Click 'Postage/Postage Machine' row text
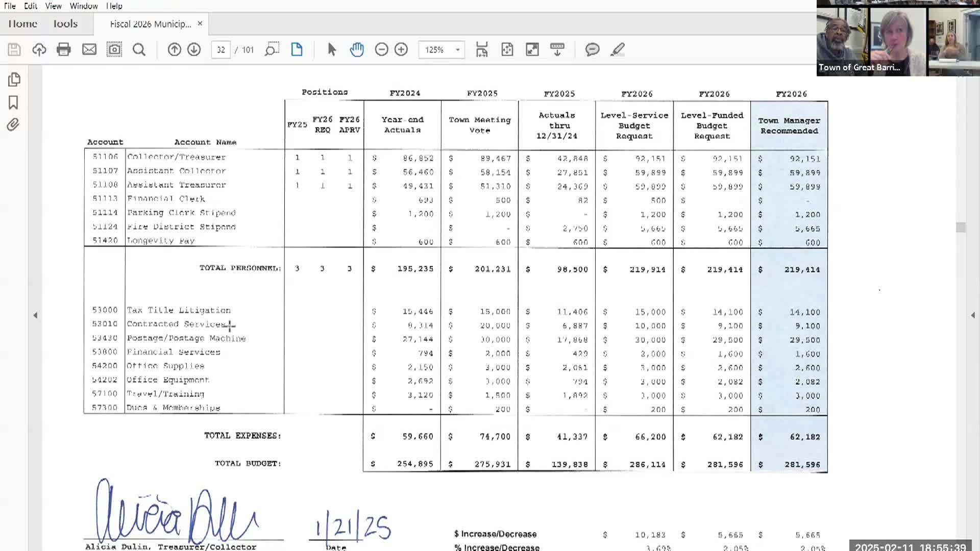The width and height of the screenshot is (980, 551). 186,338
